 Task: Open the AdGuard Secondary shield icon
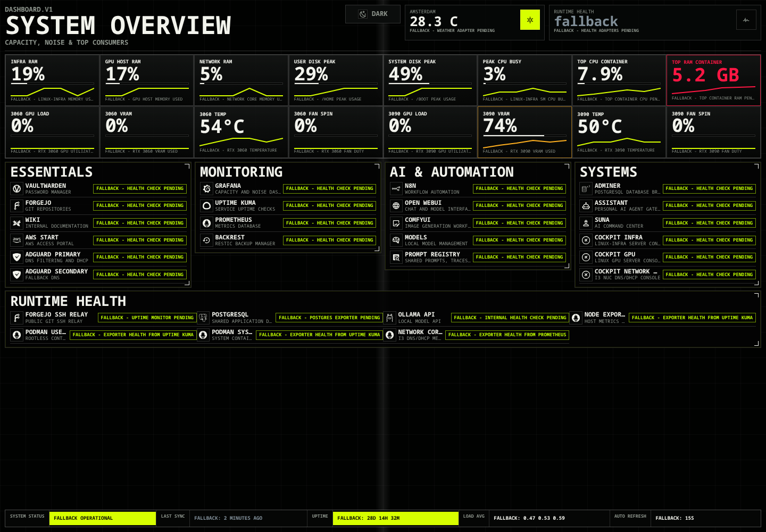[16, 275]
